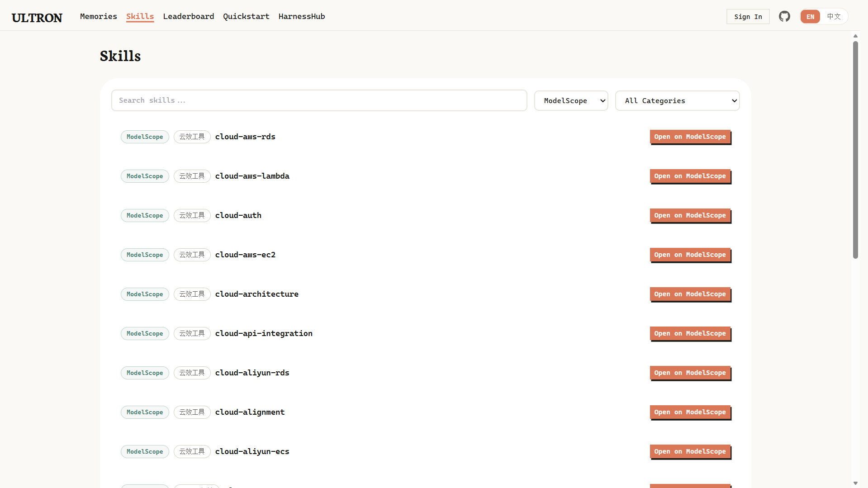Screen dimensions: 868x488
Task: Focus the Search skills input field
Action: click(319, 100)
